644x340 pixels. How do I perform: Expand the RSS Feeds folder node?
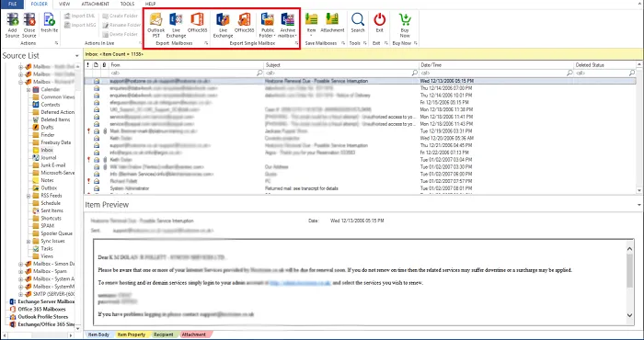click(x=29, y=196)
